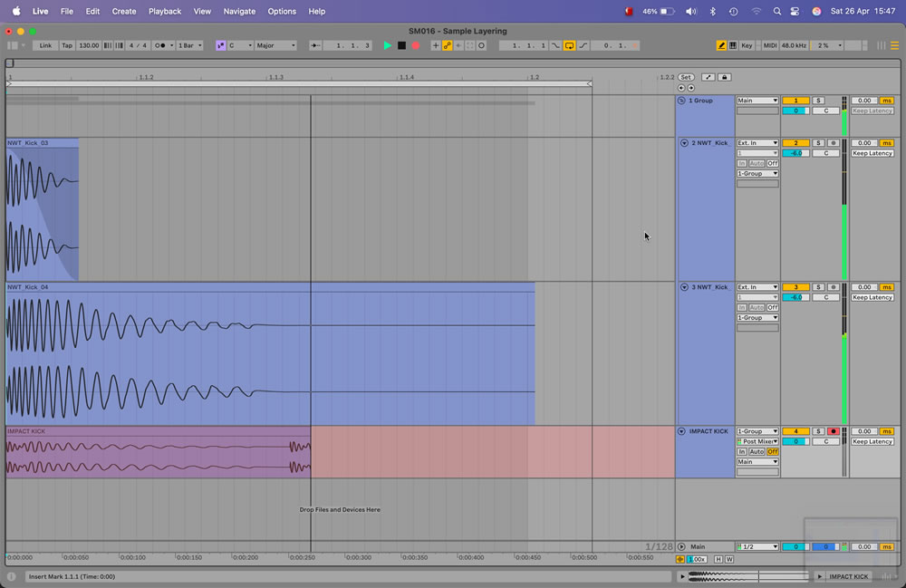The width and height of the screenshot is (906, 588).
Task: Click the Punch-In switch icon
Action: coord(555,45)
